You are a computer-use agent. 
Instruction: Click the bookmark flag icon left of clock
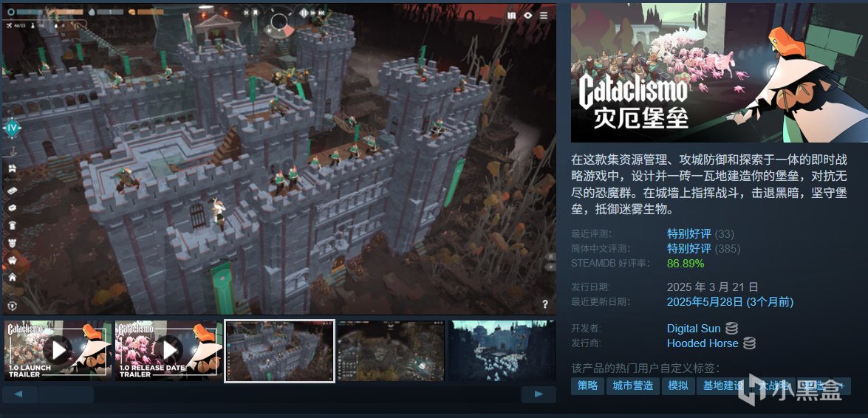click(x=255, y=12)
